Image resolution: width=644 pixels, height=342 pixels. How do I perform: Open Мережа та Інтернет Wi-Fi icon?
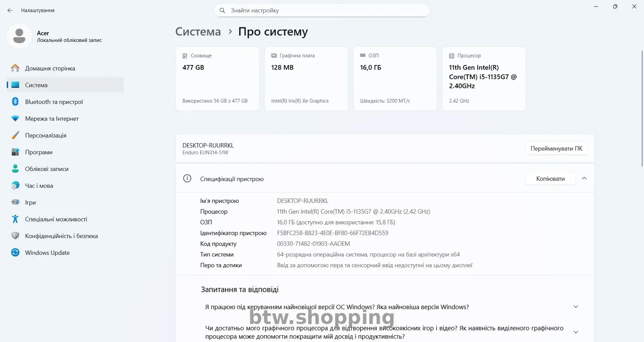(15, 118)
